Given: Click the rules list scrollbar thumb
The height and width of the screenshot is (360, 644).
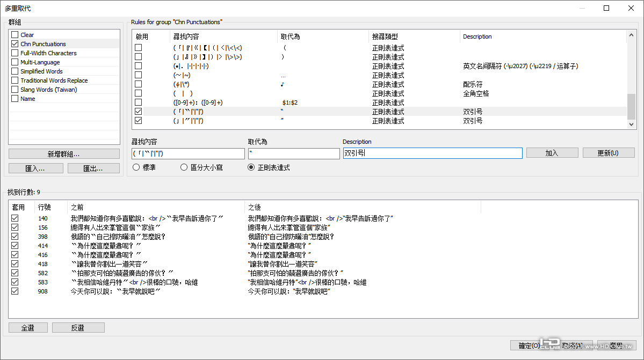Looking at the screenshot, I should (631, 107).
